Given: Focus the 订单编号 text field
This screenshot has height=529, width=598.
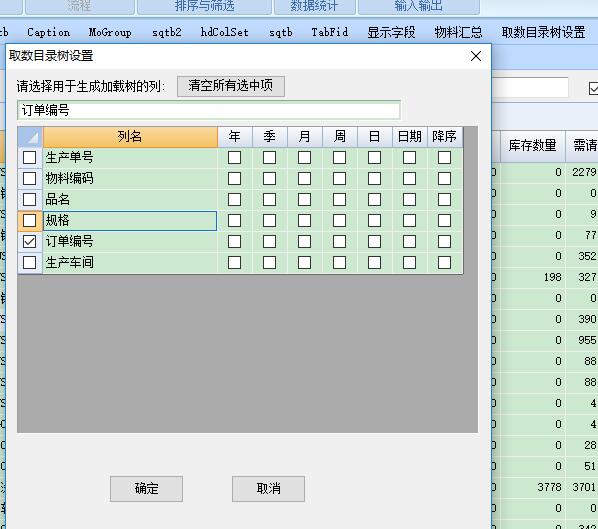Looking at the screenshot, I should [209, 110].
